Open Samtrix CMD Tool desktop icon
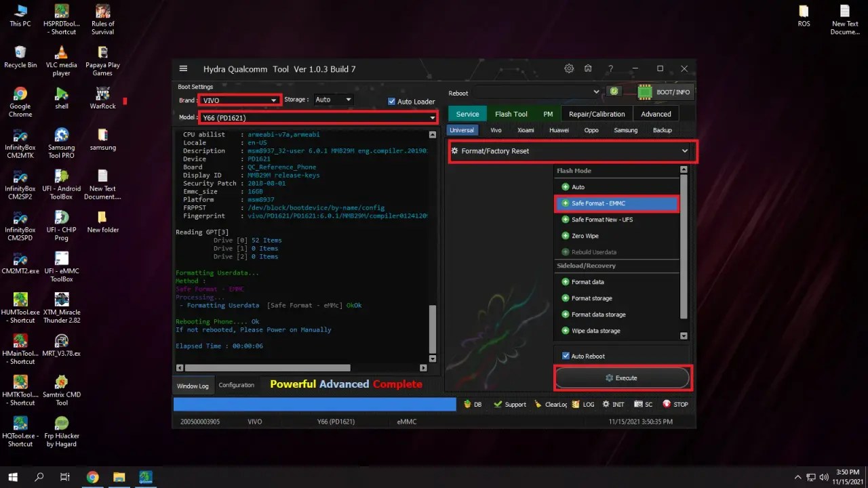This screenshot has height=488, width=868. 62,390
